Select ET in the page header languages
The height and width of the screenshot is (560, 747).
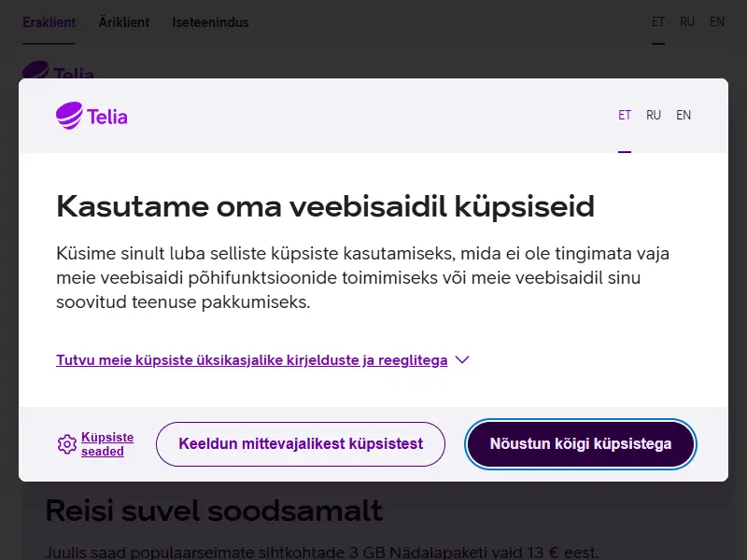(x=658, y=21)
